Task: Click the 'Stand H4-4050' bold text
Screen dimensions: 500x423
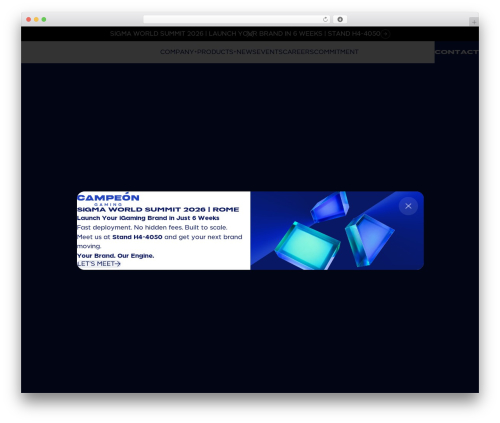Action: coord(137,237)
